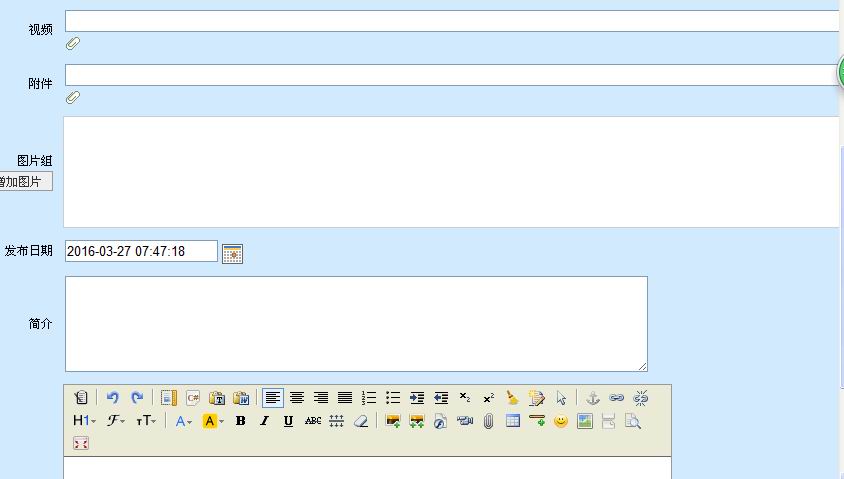Open the yellow text background color picker

coord(213,421)
